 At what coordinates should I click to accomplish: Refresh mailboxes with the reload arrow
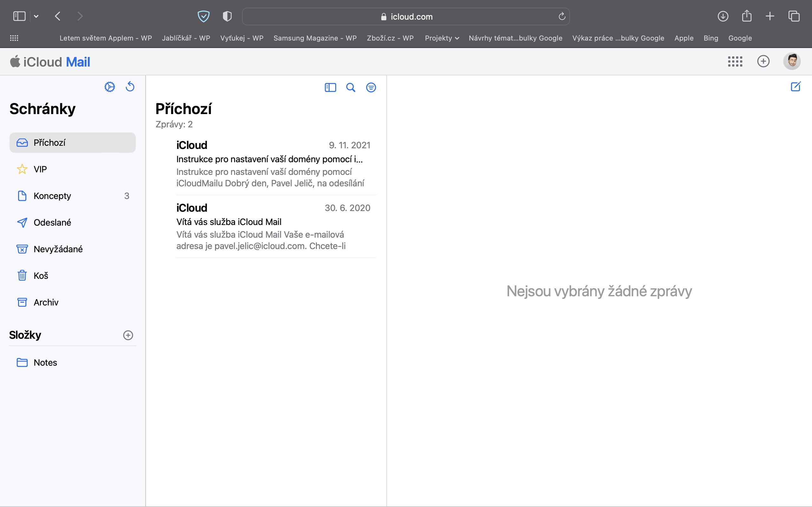click(130, 87)
